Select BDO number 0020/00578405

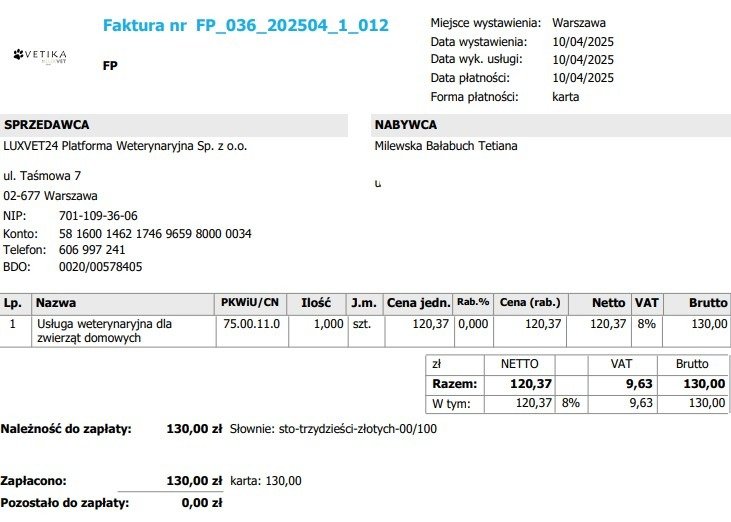point(101,267)
